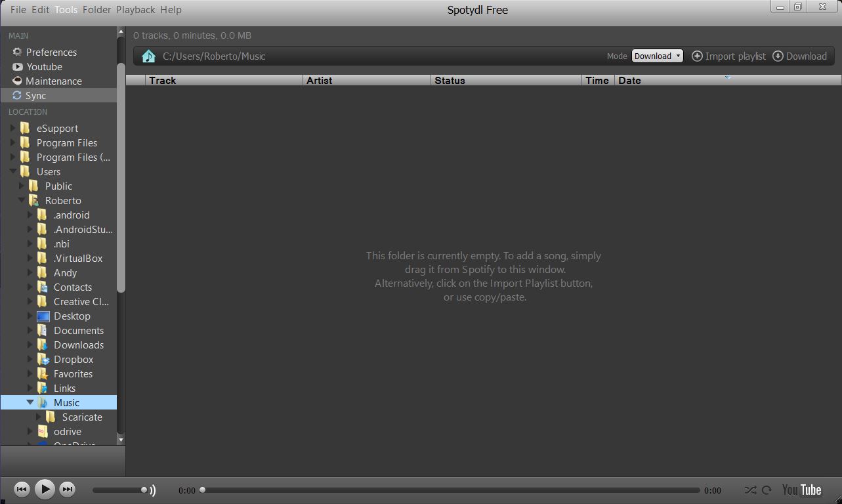
Task: Collapse the Music folder
Action: click(30, 402)
